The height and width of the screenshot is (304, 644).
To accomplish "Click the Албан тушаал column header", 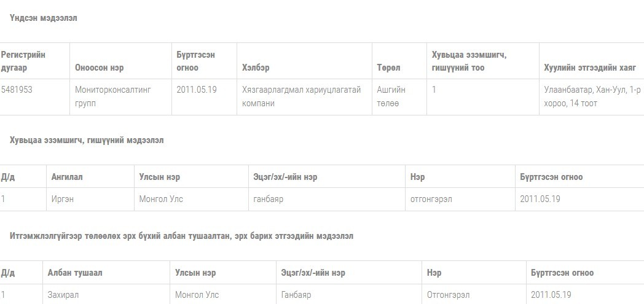I will [75, 273].
